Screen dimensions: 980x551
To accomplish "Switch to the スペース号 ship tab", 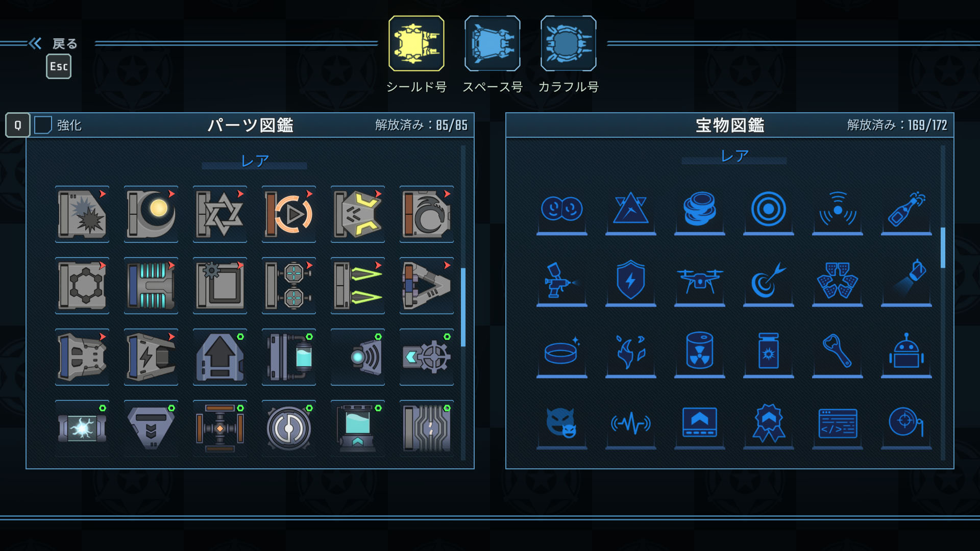I will pos(492,43).
